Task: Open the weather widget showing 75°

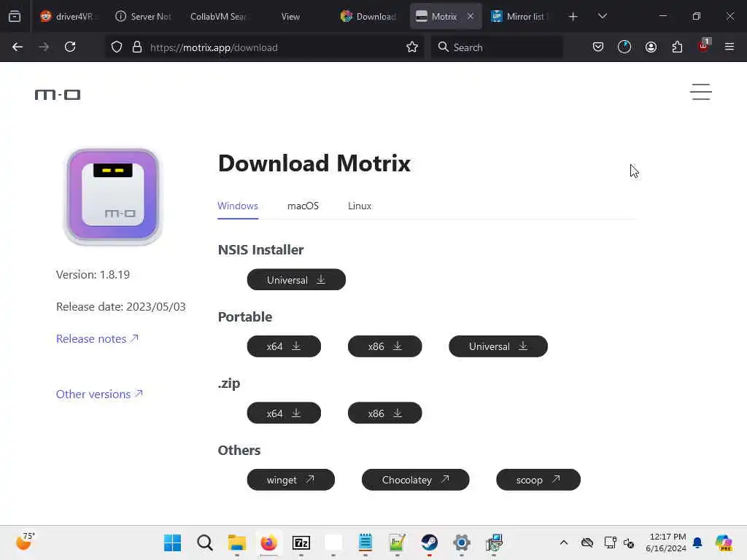Action: 25,542
